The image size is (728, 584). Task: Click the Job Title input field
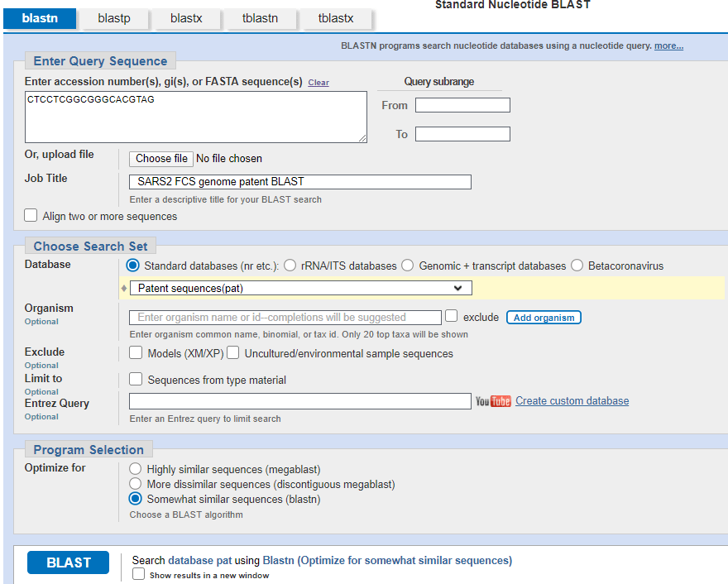(300, 181)
